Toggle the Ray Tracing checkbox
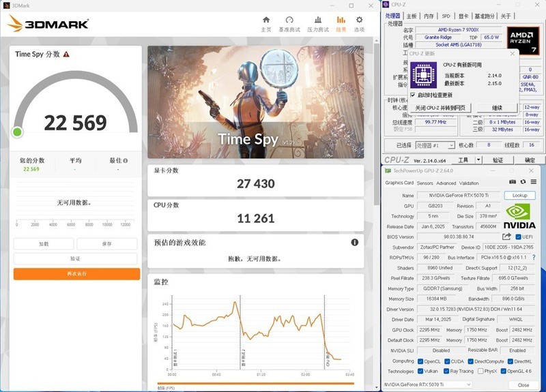Image resolution: width=546 pixels, height=392 pixels. coord(446,371)
